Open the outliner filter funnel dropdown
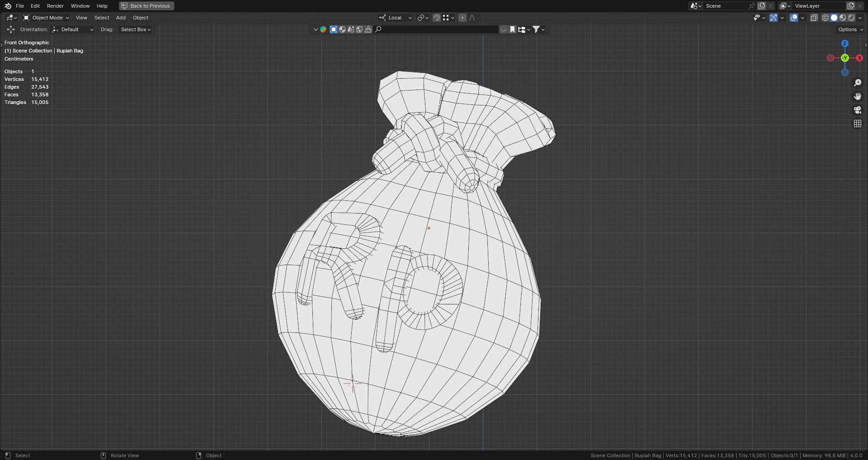868x460 pixels. (x=538, y=29)
